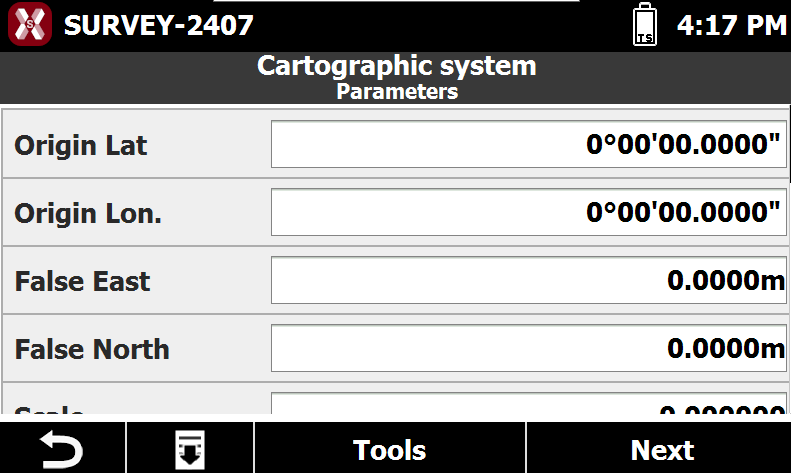Check the TS battery status icon

[x=645, y=24]
